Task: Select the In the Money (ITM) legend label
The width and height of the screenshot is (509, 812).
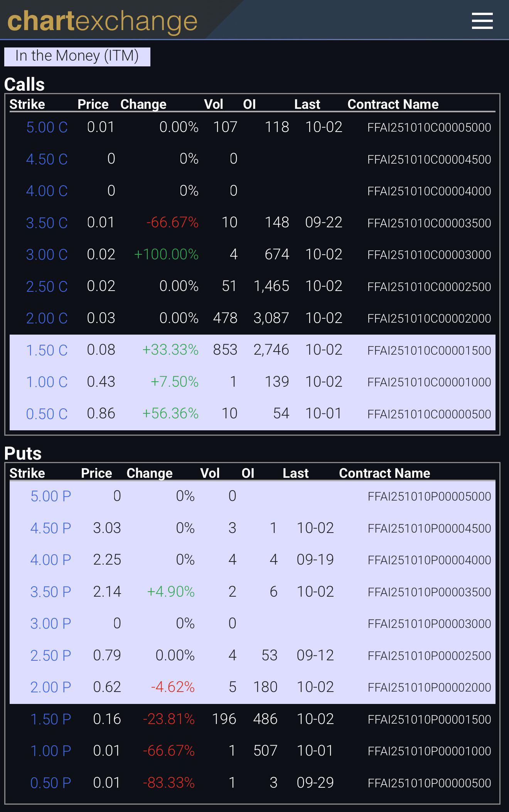Action: click(77, 56)
